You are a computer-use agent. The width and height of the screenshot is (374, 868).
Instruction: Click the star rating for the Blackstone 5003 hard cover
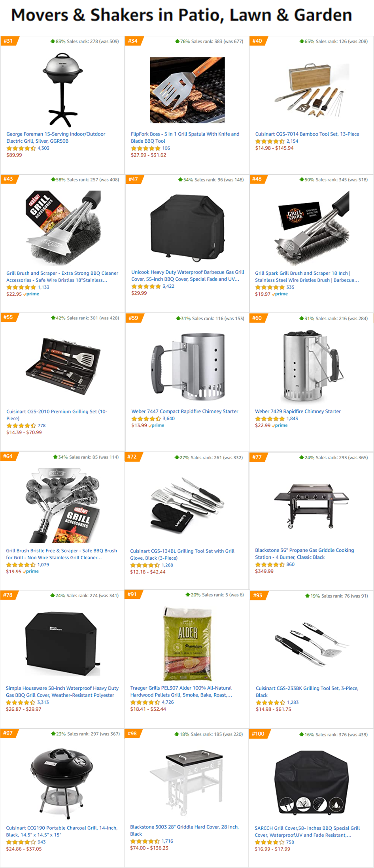click(x=145, y=841)
